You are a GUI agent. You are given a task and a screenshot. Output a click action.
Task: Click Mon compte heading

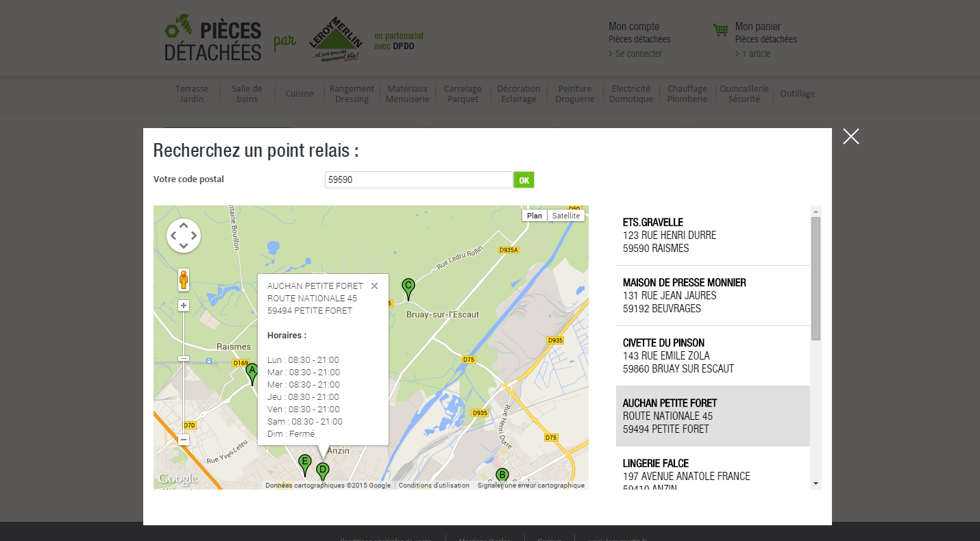634,27
